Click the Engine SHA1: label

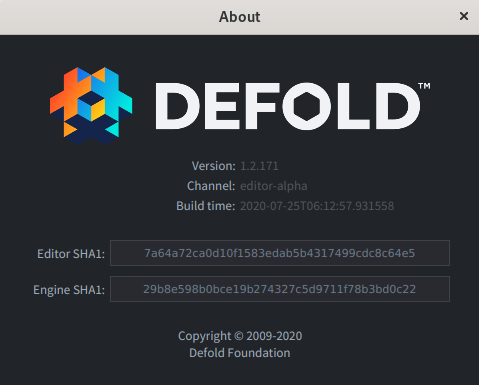point(69,290)
